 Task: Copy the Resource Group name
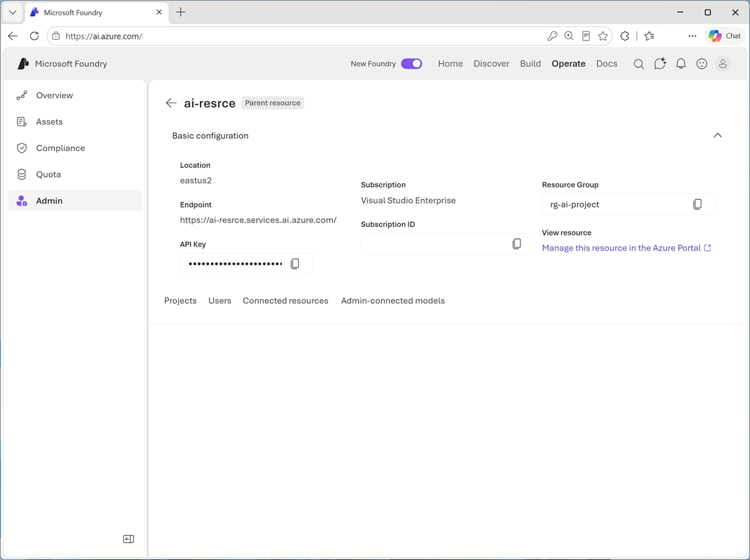tap(697, 204)
